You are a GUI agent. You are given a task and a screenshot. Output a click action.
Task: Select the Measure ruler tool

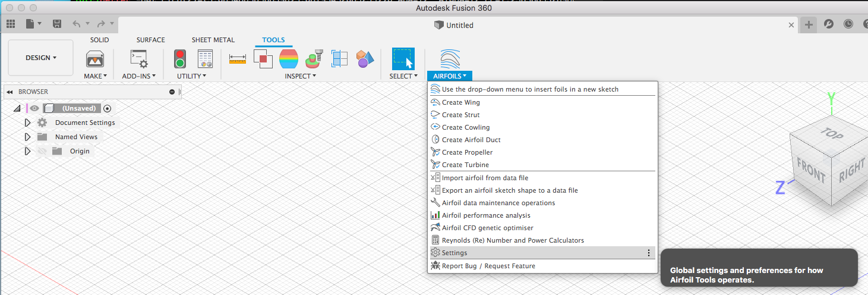click(x=237, y=59)
